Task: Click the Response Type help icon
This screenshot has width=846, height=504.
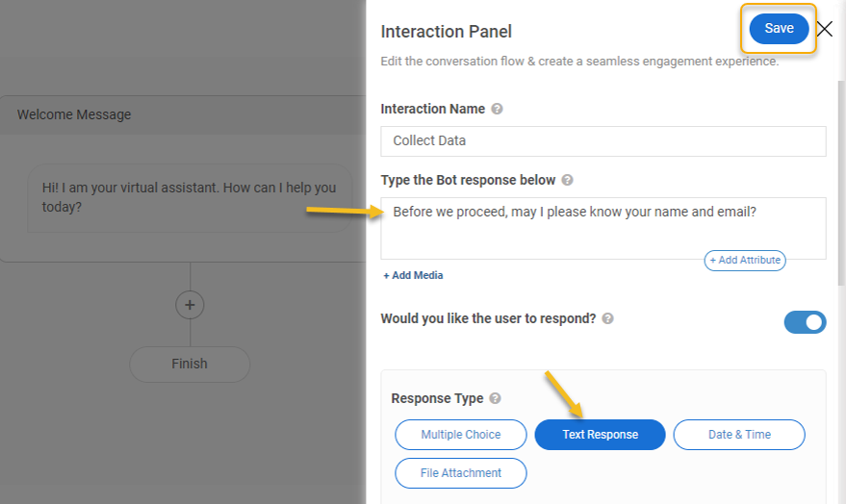Action: click(495, 398)
